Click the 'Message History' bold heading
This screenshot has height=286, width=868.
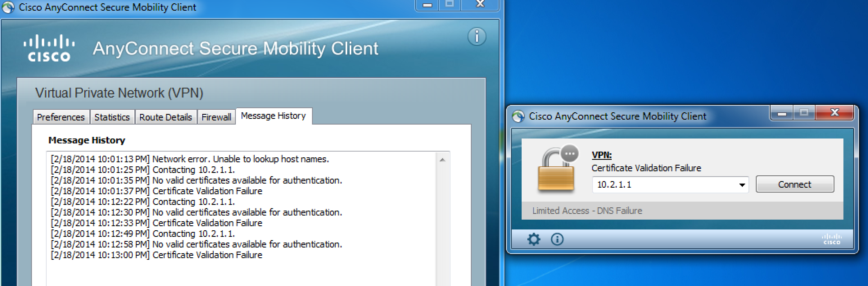pyautogui.click(x=87, y=141)
